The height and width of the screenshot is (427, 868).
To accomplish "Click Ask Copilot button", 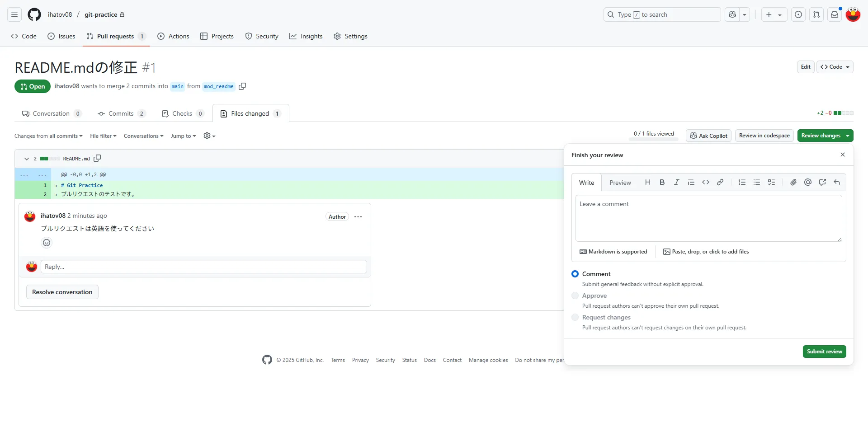I will tap(709, 136).
